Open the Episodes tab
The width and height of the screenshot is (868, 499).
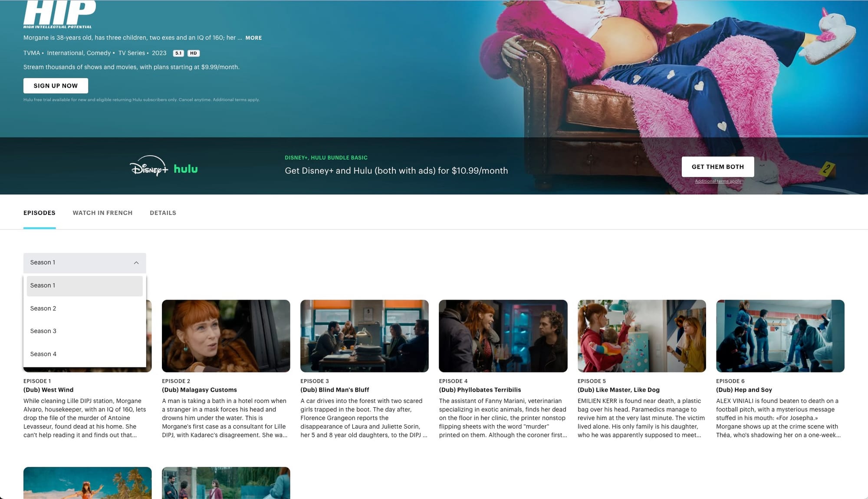[x=39, y=213]
